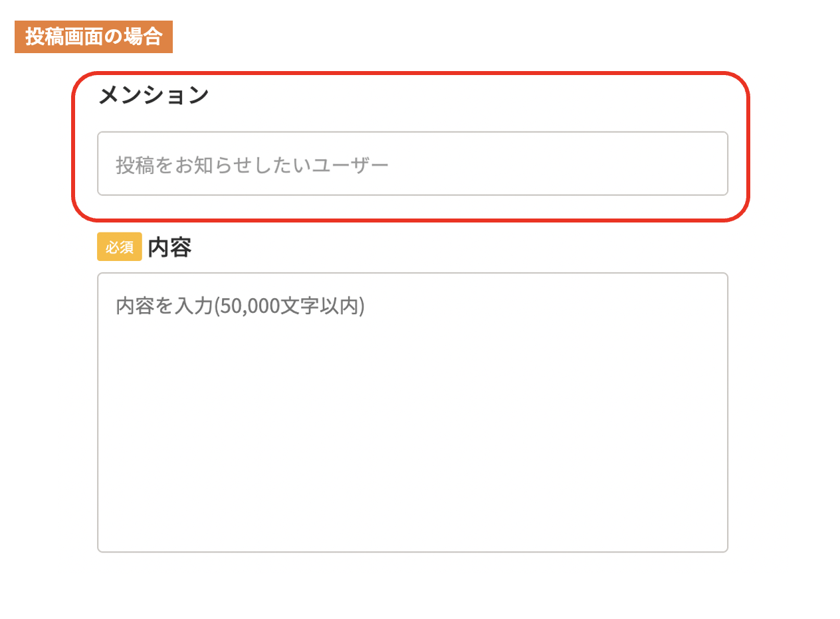This screenshot has width=840, height=619.
Task: Click the メンション input field
Action: coord(412,163)
